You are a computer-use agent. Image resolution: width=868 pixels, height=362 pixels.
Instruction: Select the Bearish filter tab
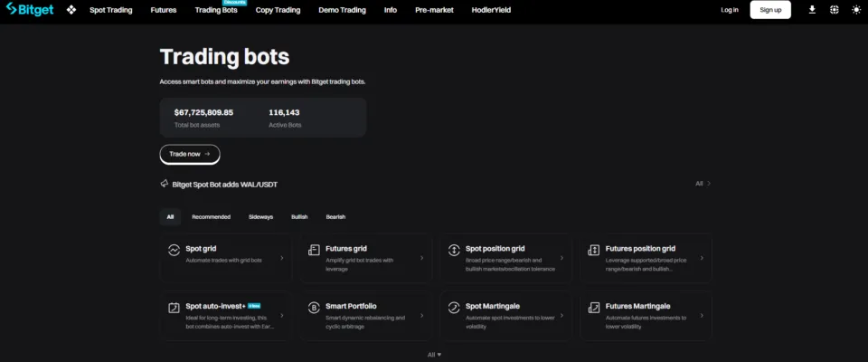tap(335, 217)
